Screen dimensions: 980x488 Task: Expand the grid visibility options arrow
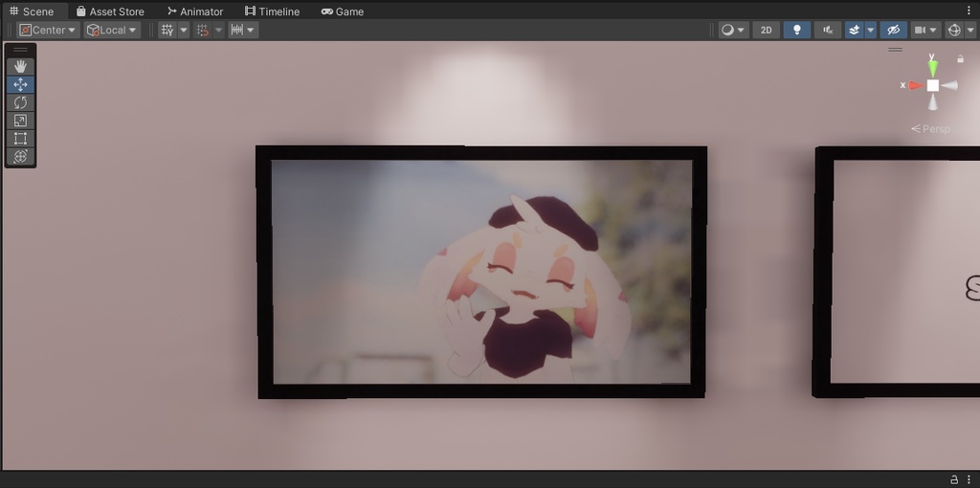[x=184, y=30]
